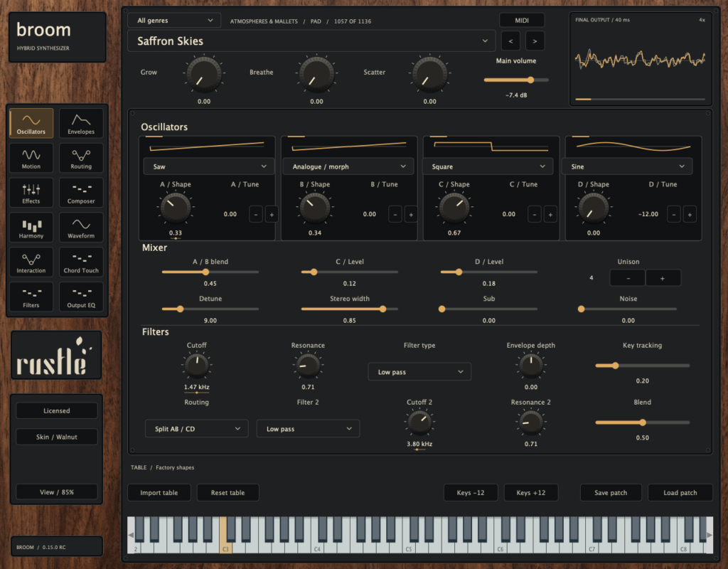Click the Final Output waveform display
The image size is (728, 569).
click(641, 60)
